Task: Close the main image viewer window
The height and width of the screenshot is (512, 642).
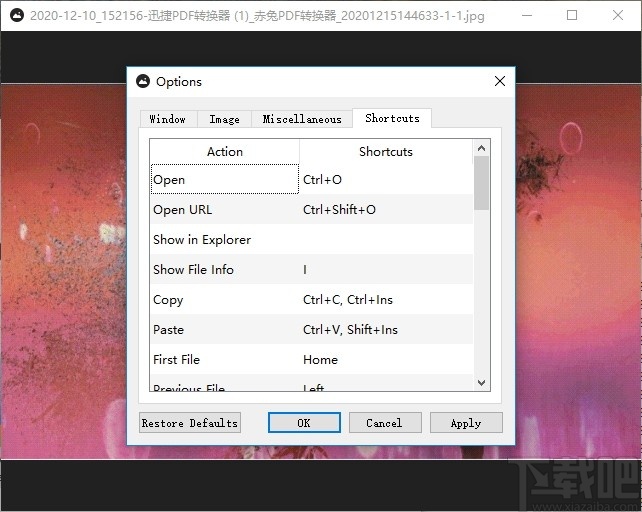Action: 618,16
